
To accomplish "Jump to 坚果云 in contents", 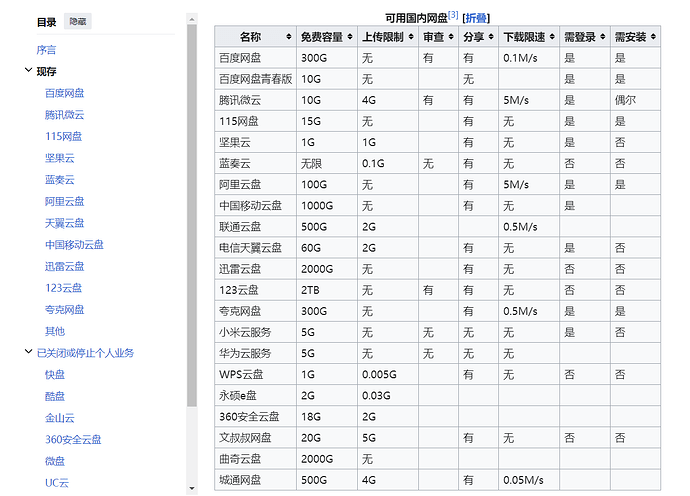I will coord(60,158).
